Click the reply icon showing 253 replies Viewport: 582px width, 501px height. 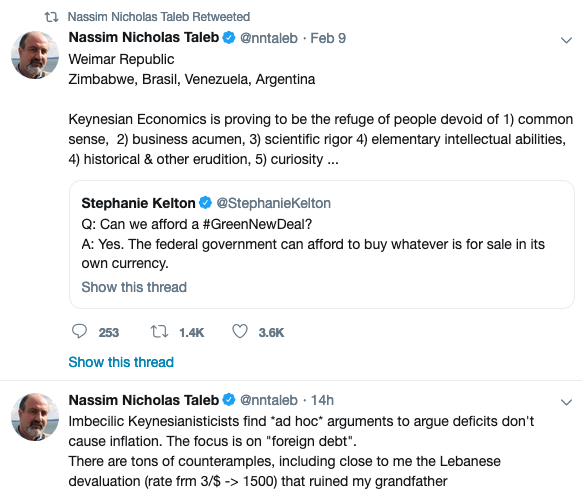(79, 331)
